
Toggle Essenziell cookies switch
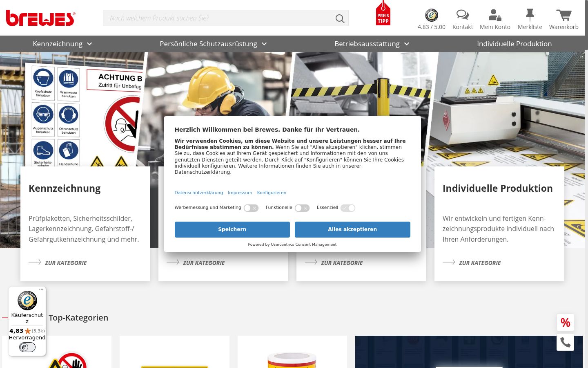click(x=348, y=208)
